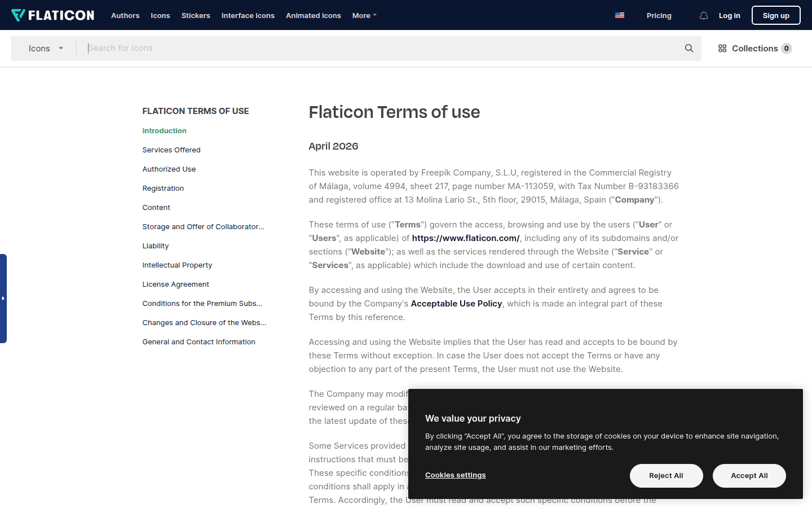Open the notifications bell
This screenshot has height=508, width=812.
pos(704,16)
